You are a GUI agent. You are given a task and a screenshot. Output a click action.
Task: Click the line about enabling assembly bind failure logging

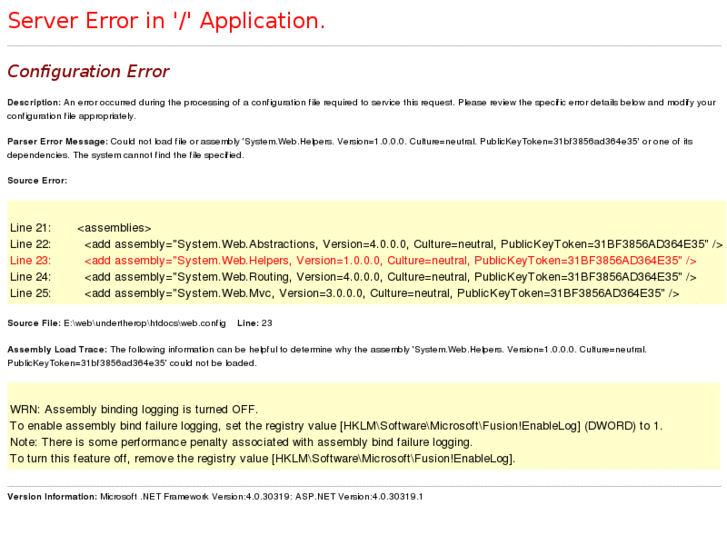(x=336, y=426)
